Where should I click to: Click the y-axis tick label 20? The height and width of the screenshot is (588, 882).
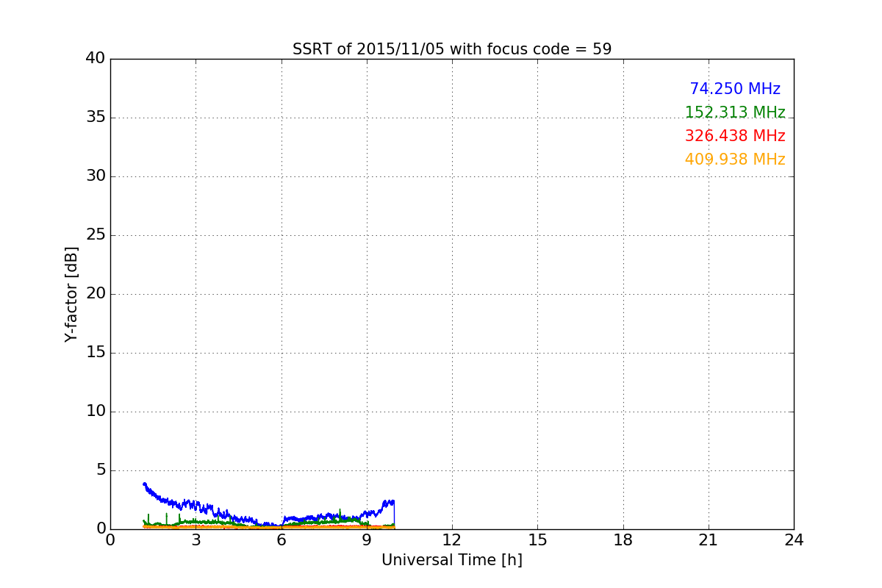point(96,294)
